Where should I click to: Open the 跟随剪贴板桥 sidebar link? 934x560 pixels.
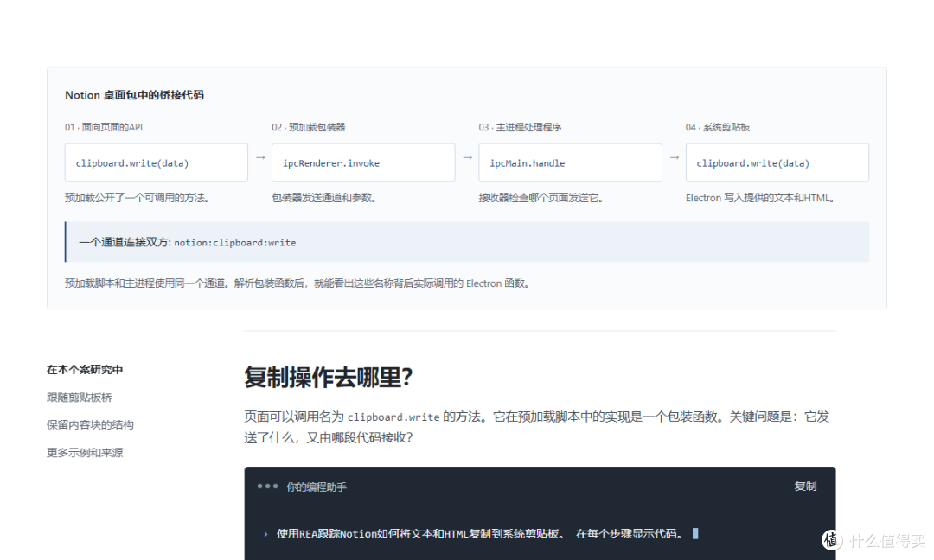(80, 397)
